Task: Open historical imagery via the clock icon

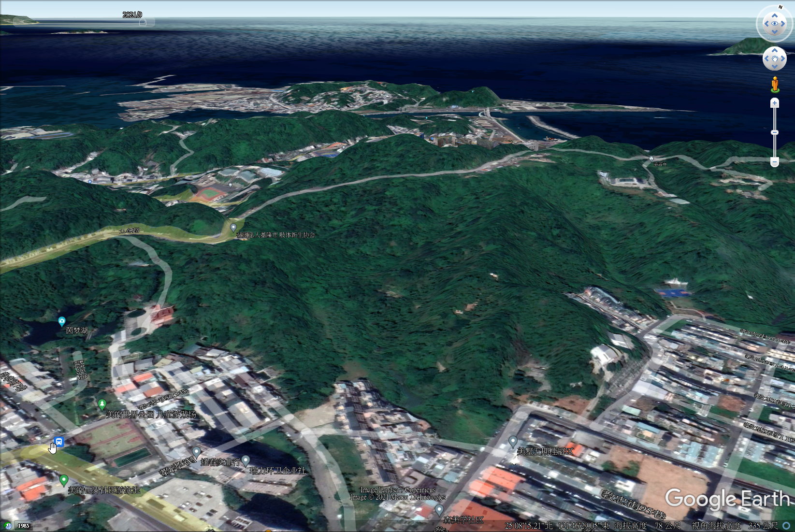Action: pyautogui.click(x=7, y=525)
